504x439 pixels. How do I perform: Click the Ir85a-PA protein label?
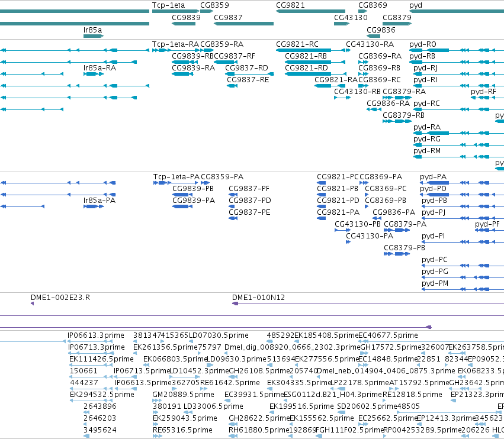(x=99, y=201)
